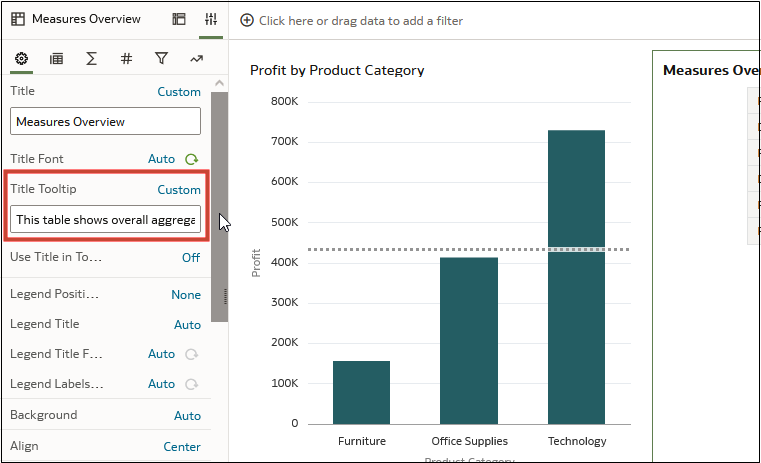The width and height of the screenshot is (761, 463).
Task: Toggle Use Title in Tooltip Off value
Action: tap(190, 257)
